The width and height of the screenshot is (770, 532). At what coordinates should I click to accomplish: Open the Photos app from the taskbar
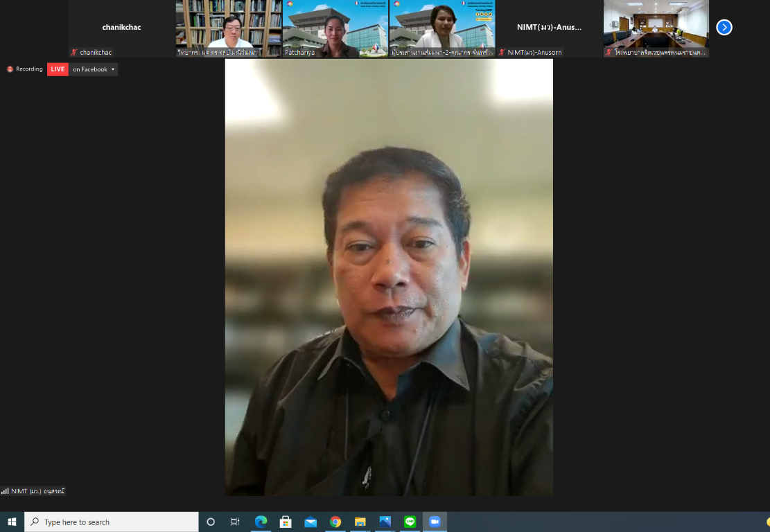pos(385,522)
